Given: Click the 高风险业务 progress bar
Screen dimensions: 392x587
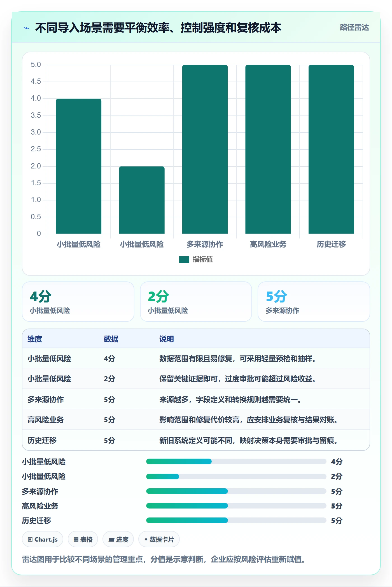Looking at the screenshot, I should [236, 506].
